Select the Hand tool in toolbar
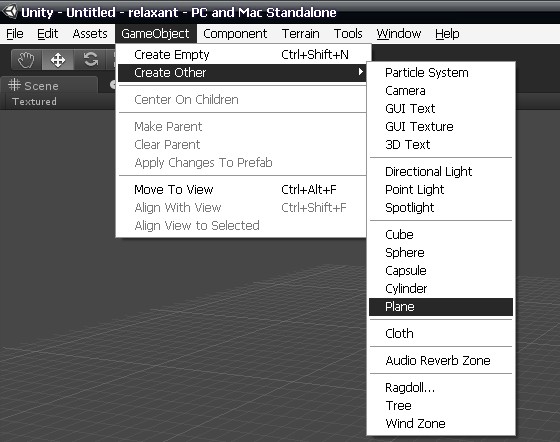 (x=26, y=60)
